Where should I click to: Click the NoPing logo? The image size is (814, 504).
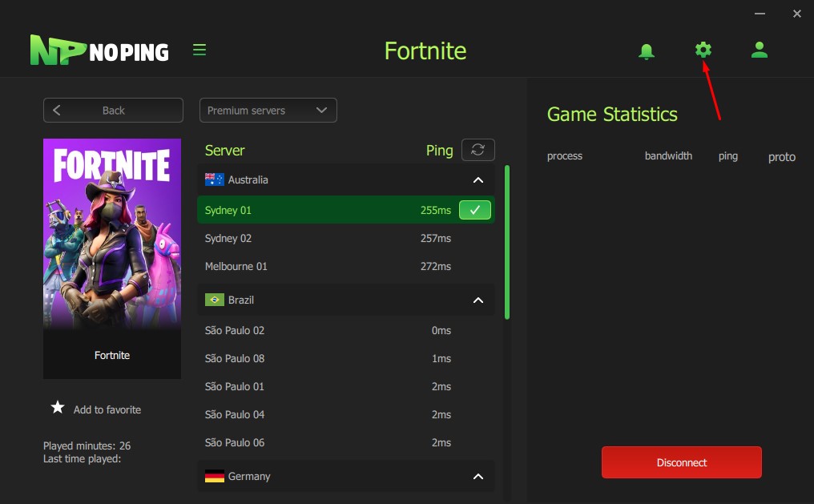point(99,50)
